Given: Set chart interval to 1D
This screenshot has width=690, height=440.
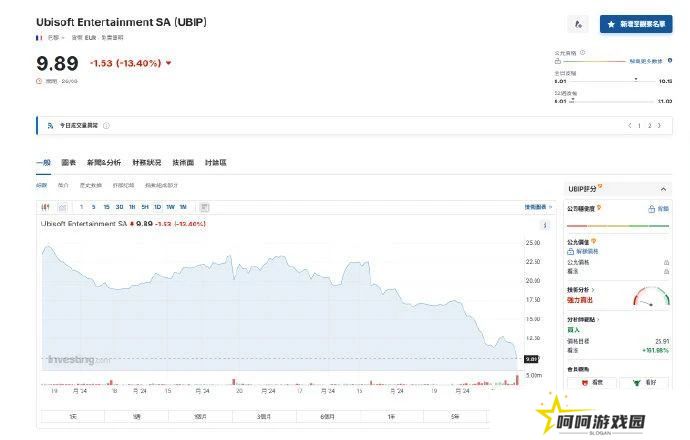Looking at the screenshot, I should 158,207.
